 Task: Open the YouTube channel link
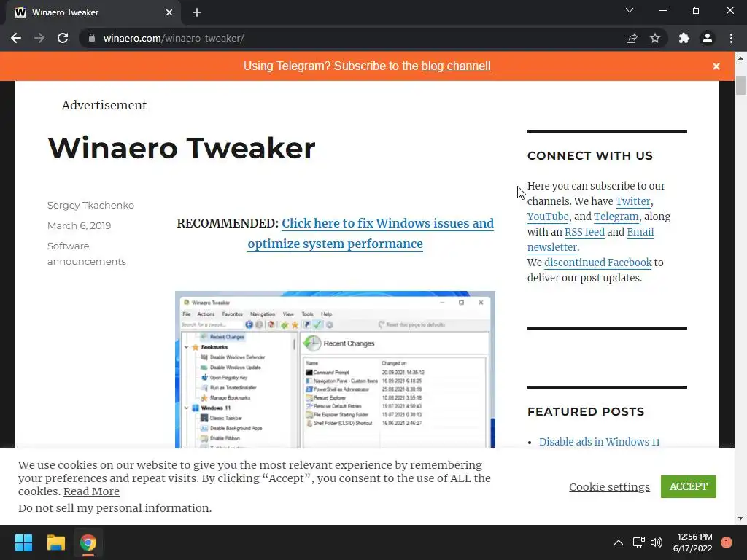pyautogui.click(x=548, y=217)
